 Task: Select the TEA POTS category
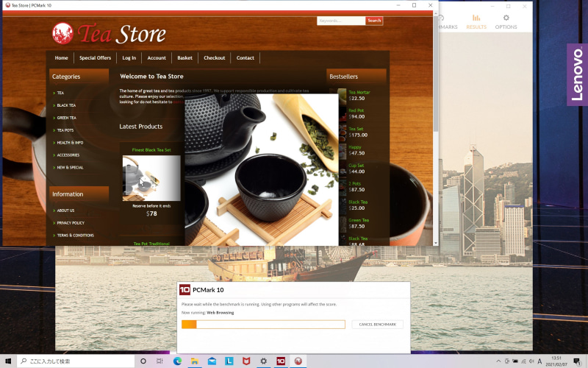[x=65, y=130]
